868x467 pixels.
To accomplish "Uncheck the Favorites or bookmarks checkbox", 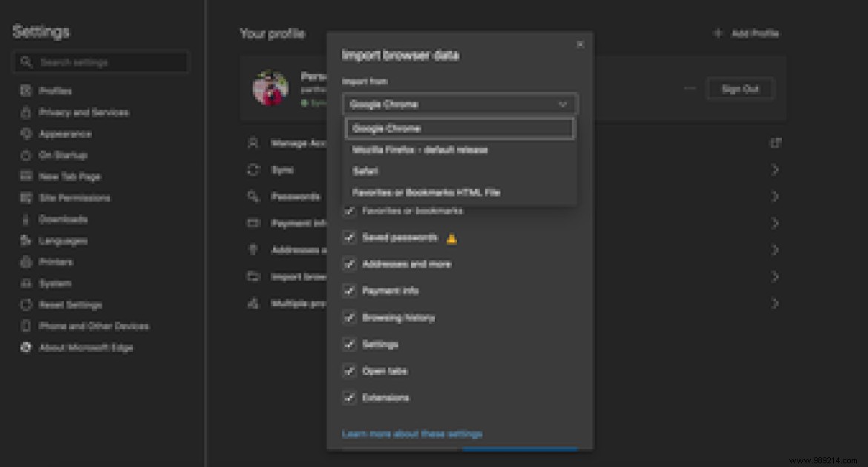I will pyautogui.click(x=349, y=211).
